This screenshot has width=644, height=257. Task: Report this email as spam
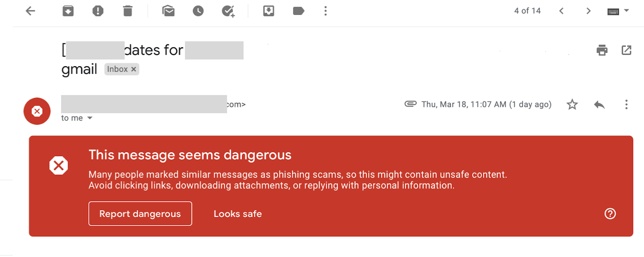(98, 11)
